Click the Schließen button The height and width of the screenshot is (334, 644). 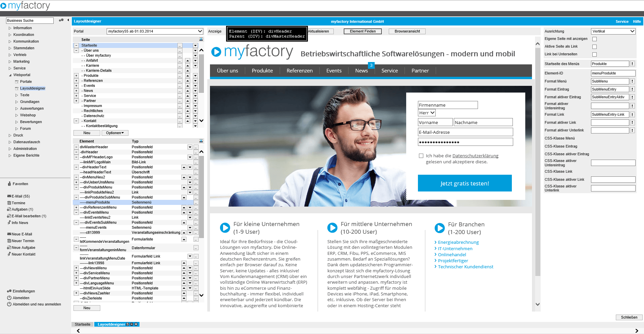[629, 317]
